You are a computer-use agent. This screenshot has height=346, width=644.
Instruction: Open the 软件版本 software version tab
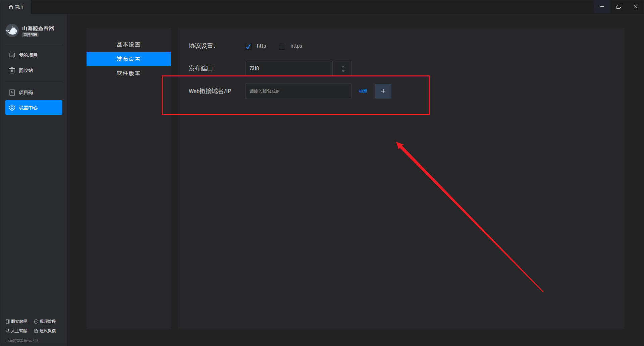click(x=128, y=73)
